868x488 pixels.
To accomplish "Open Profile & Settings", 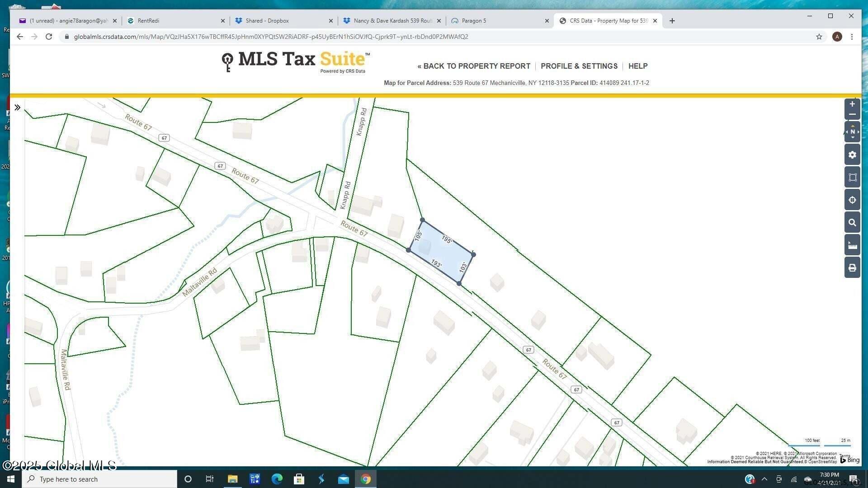I will pyautogui.click(x=579, y=66).
